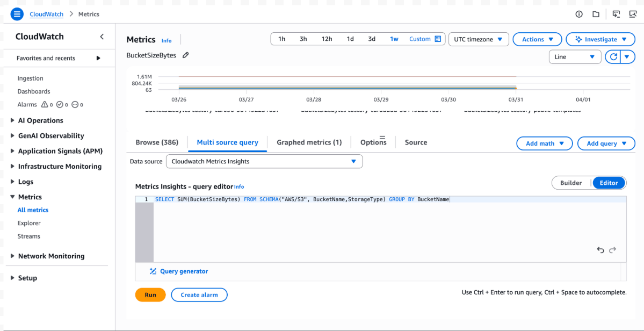Go to Dashboards in sidebar
Viewport: 644px width, 331px height.
34,91
